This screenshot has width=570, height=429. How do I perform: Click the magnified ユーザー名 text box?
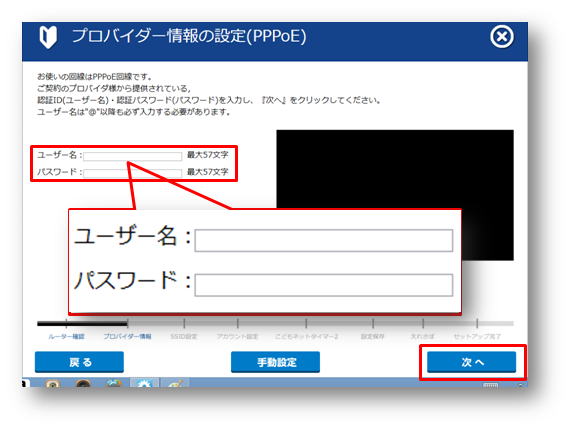(x=324, y=240)
